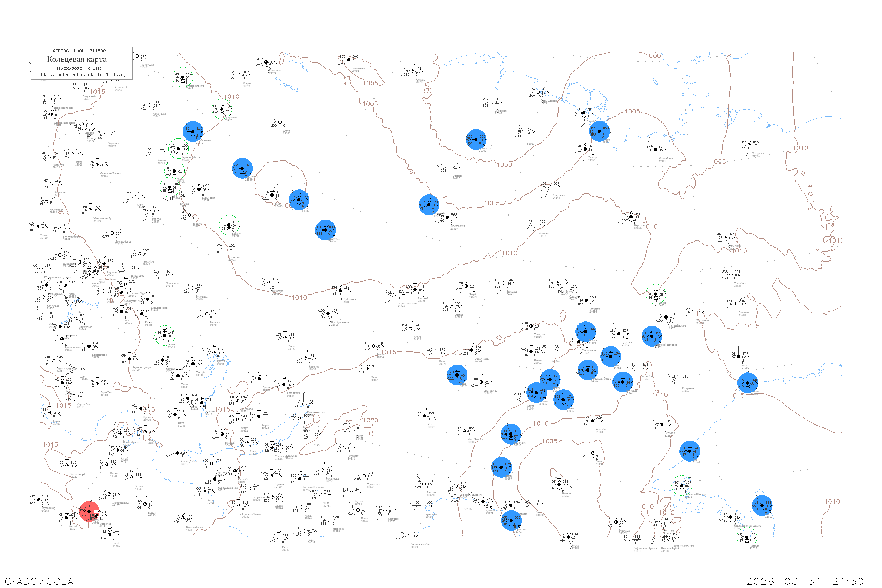Click the green circle at Большой Шантар

[x=682, y=486]
